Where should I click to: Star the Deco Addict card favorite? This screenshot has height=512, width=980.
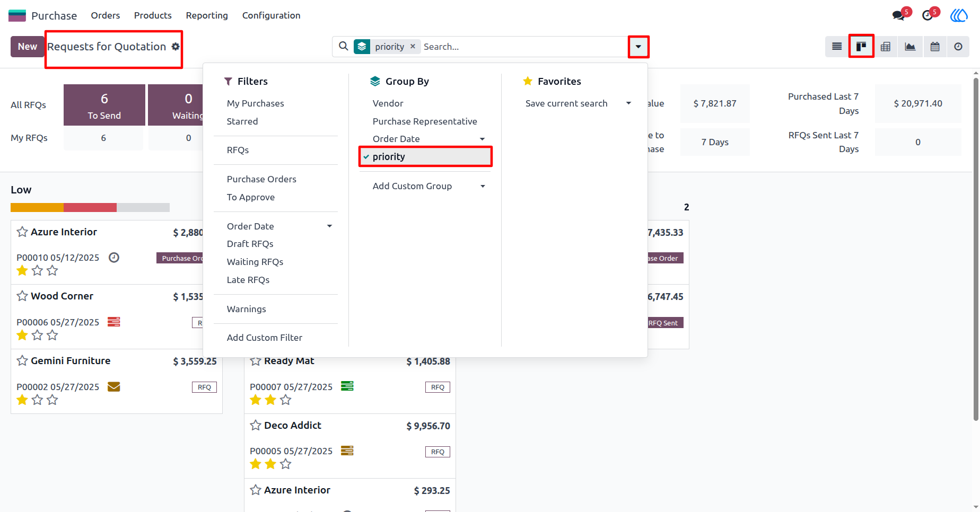coord(256,425)
